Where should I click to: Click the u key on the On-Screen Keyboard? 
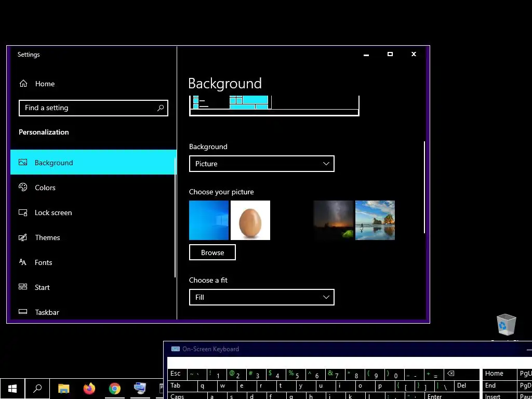coord(325,386)
